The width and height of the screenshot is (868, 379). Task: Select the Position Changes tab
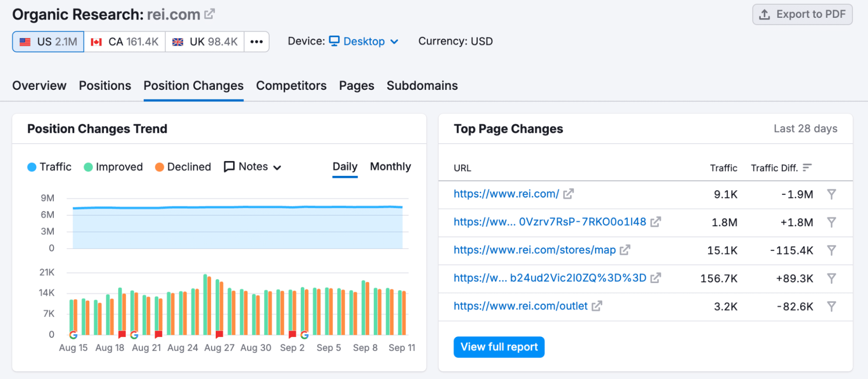[194, 86]
